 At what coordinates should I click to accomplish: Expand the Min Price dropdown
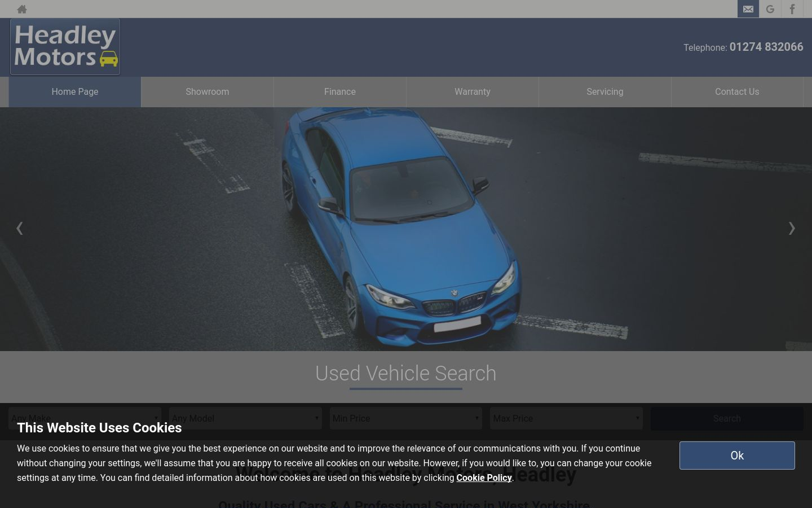coord(406,418)
